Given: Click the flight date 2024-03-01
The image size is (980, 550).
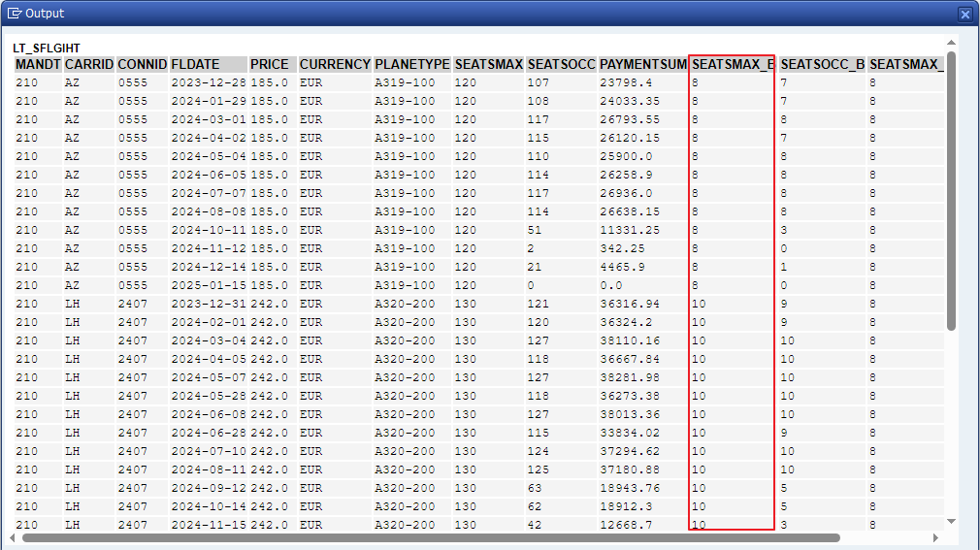Looking at the screenshot, I should click(209, 119).
